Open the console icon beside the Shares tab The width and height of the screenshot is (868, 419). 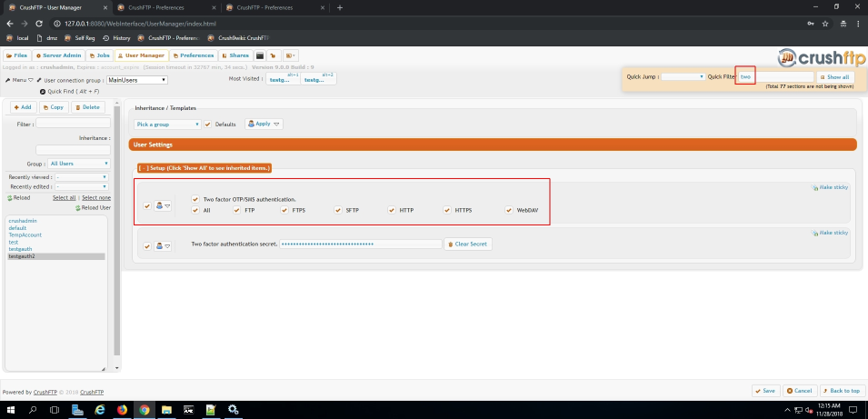pyautogui.click(x=260, y=56)
